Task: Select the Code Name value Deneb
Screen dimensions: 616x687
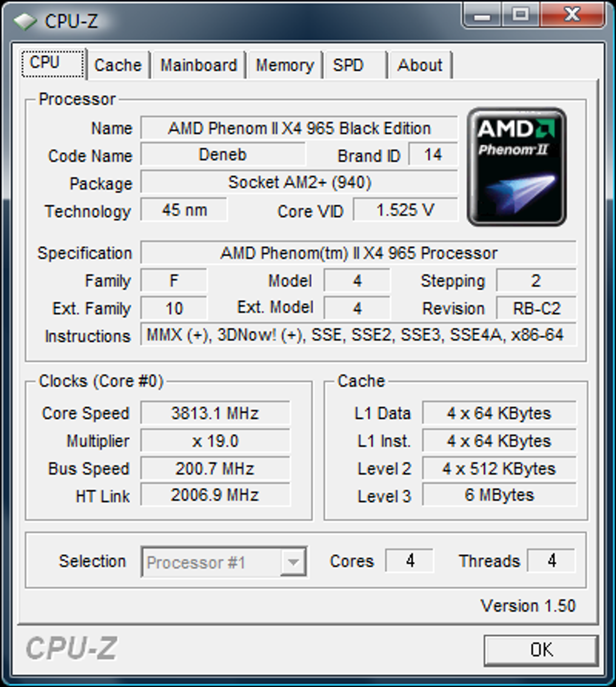Action: point(223,155)
